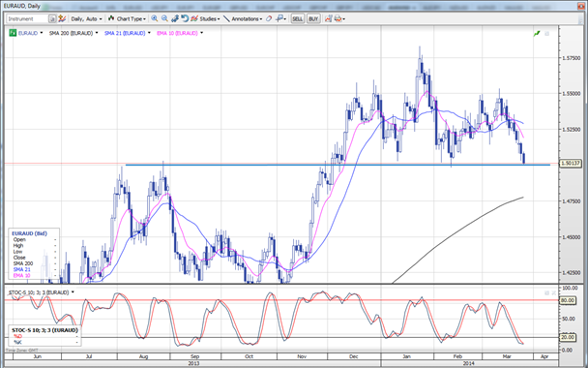Viewport: 588px width, 368px height.
Task: Click the 20.00 stochastic level label
Action: 568,337
